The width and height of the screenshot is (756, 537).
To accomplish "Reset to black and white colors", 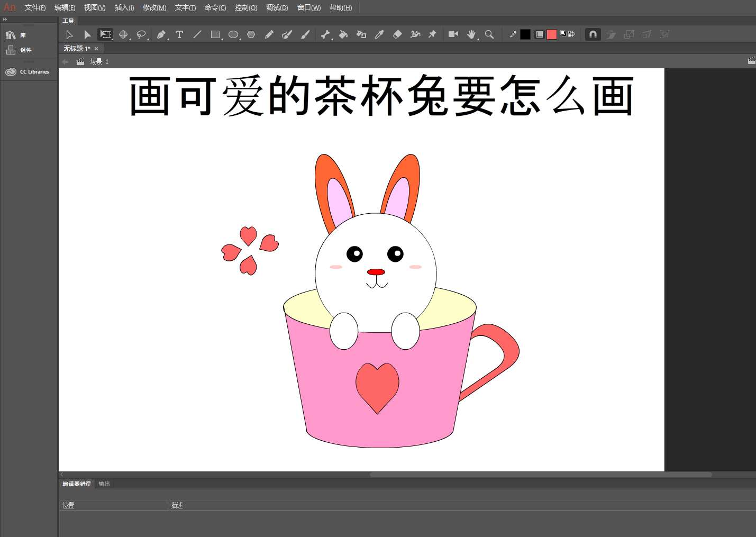I will coord(564,34).
